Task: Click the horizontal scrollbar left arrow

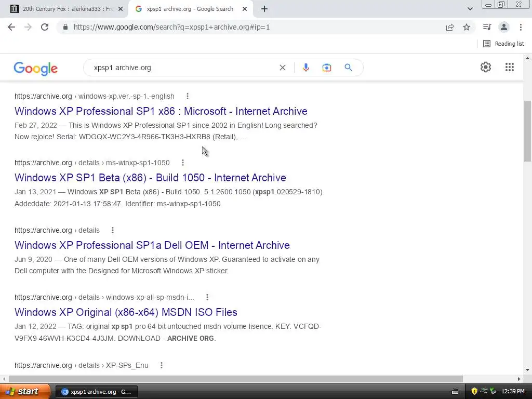Action: click(x=4, y=379)
